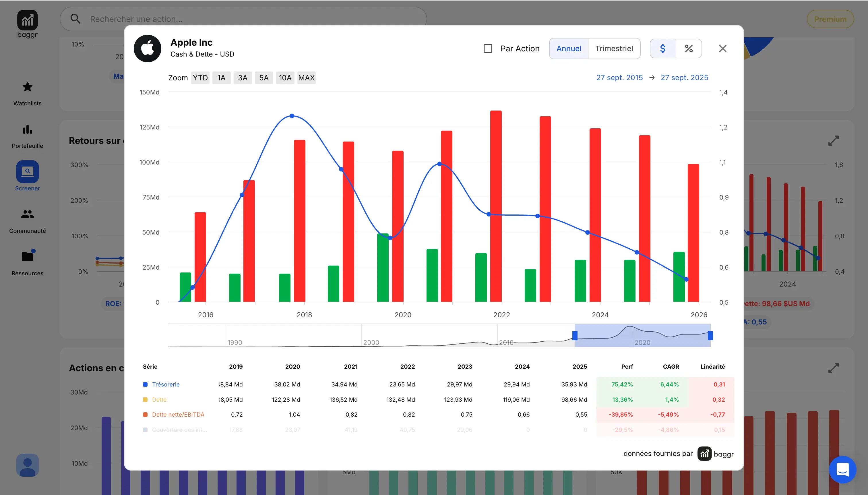Open the Portefeuille bar chart icon
Screen dimensions: 868x495
click(x=27, y=129)
